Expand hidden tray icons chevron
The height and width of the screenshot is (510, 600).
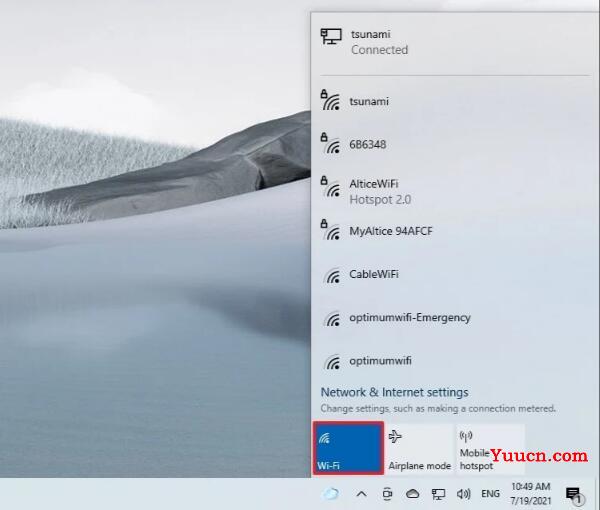[361, 494]
